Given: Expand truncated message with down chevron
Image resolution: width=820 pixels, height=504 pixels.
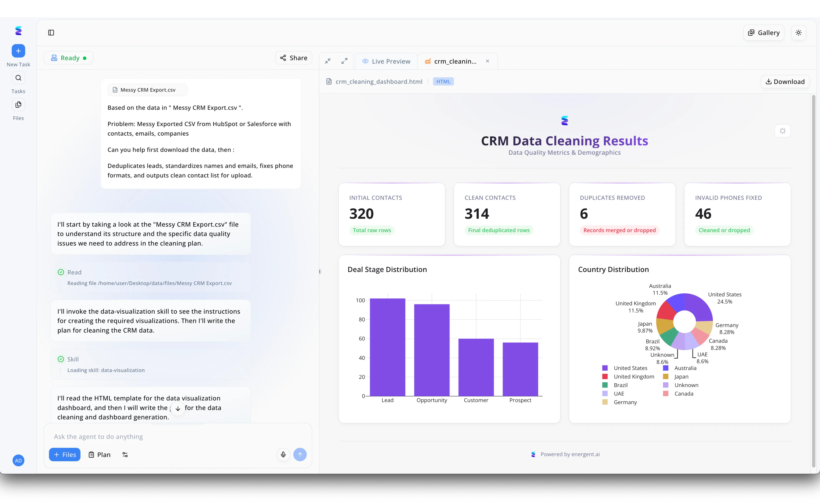Looking at the screenshot, I should [178, 408].
